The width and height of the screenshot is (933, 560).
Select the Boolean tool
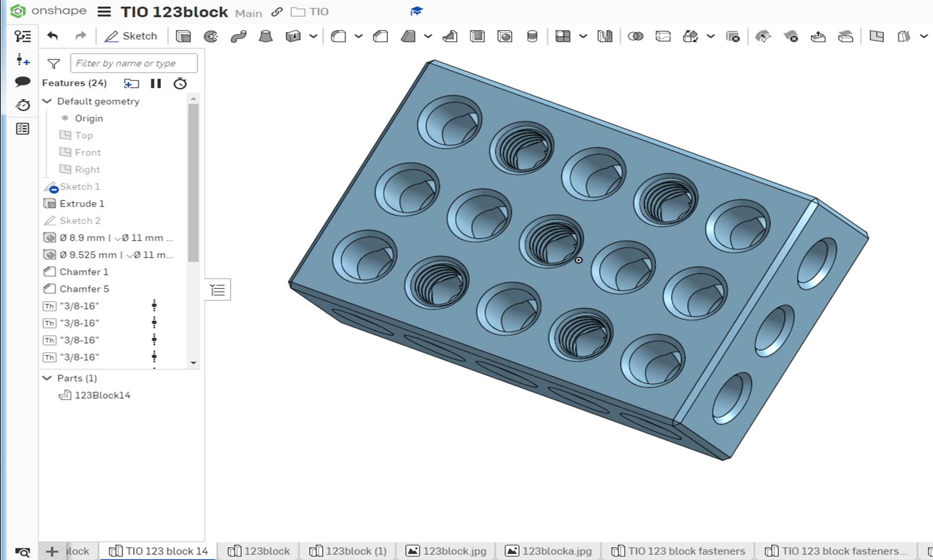click(x=635, y=36)
